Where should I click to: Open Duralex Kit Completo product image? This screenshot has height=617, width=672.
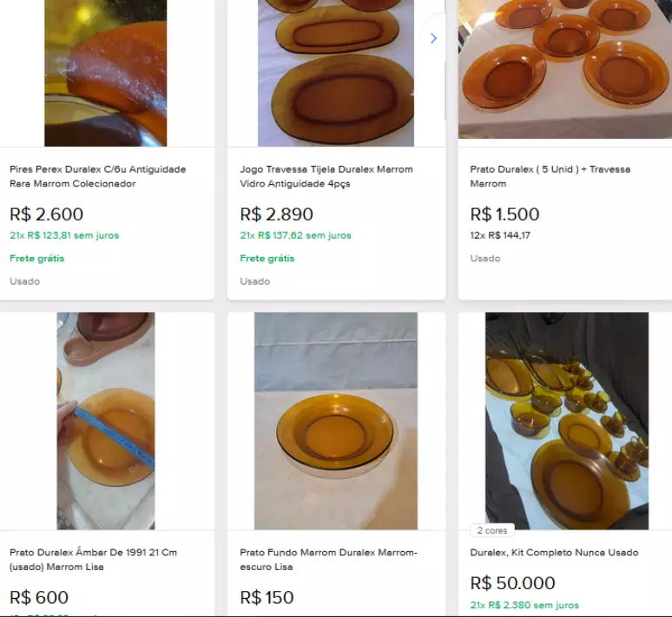566,421
